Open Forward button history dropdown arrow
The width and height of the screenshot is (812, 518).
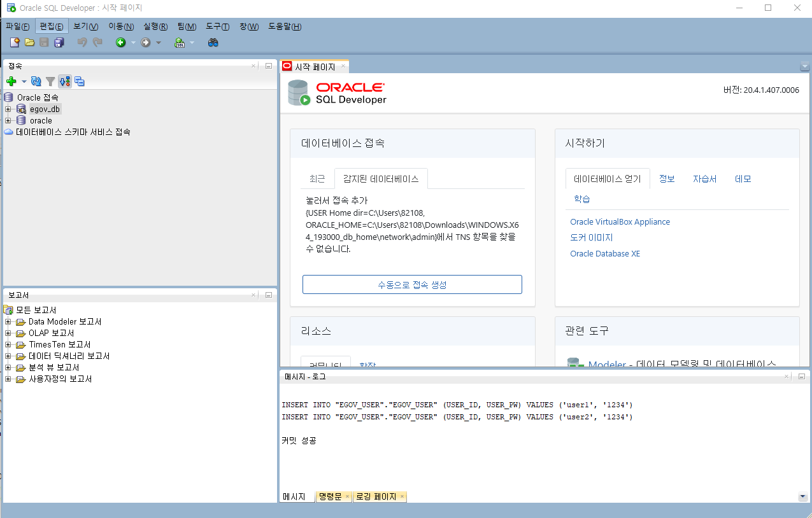click(159, 43)
